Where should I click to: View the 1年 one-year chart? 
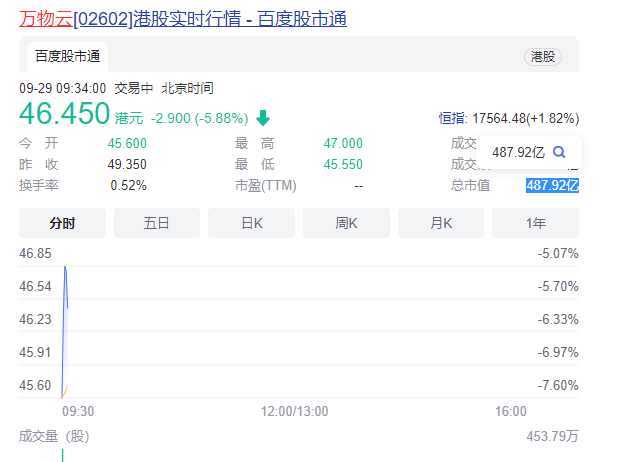pos(536,223)
